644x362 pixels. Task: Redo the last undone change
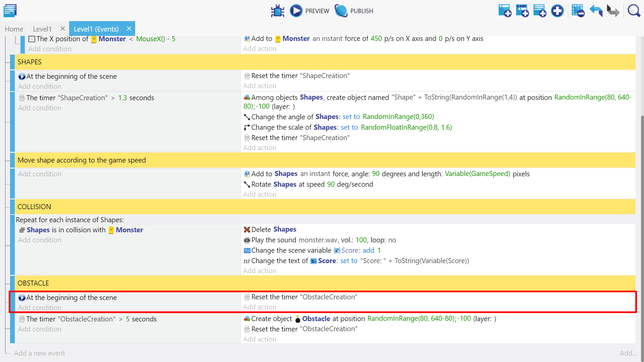click(x=613, y=11)
